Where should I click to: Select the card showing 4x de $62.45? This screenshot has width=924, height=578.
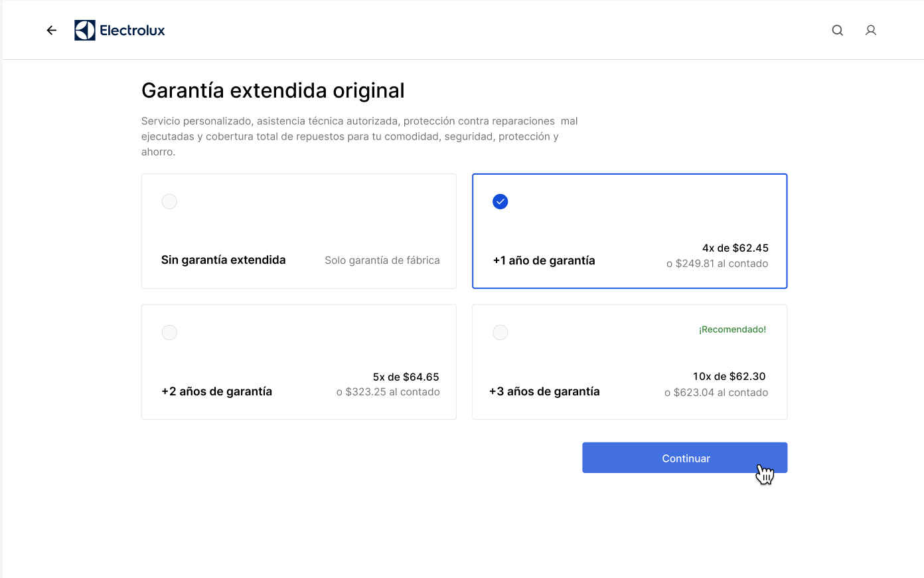[x=629, y=231]
